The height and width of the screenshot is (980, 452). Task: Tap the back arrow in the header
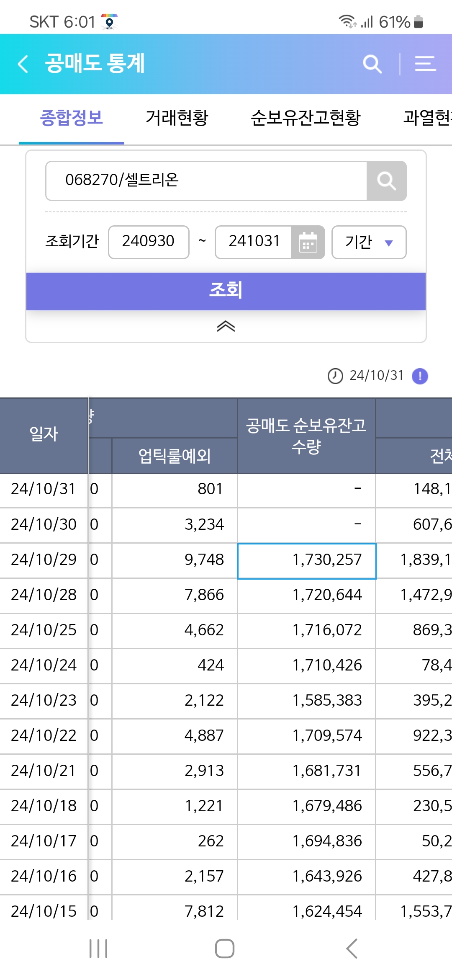pos(23,64)
